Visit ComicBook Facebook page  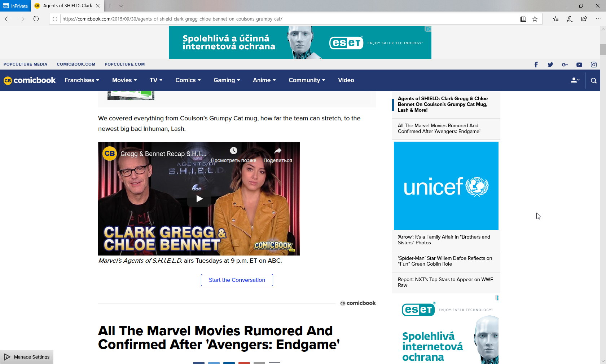[x=536, y=65]
